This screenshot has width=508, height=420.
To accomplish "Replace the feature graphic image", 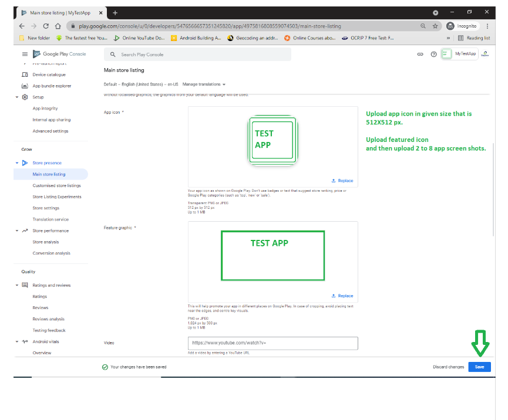I will [342, 296].
